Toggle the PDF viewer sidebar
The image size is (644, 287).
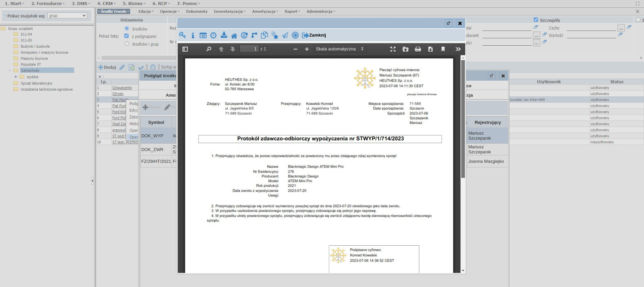point(185,49)
